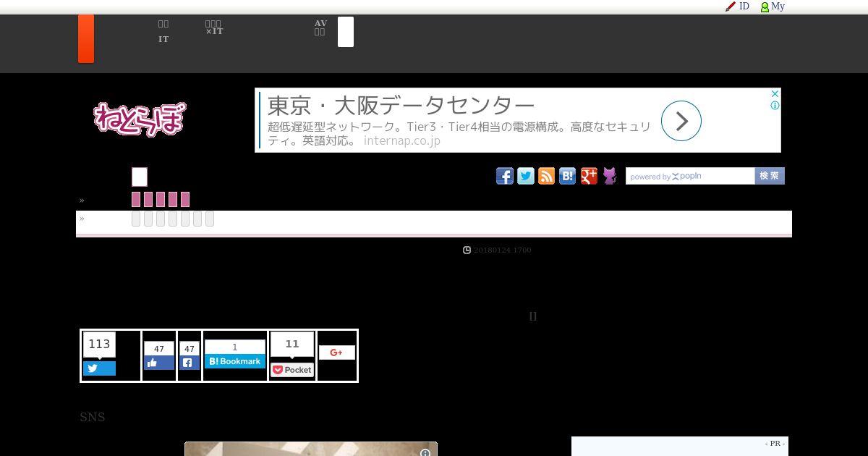Click the orange block in top bar

pos(86,38)
